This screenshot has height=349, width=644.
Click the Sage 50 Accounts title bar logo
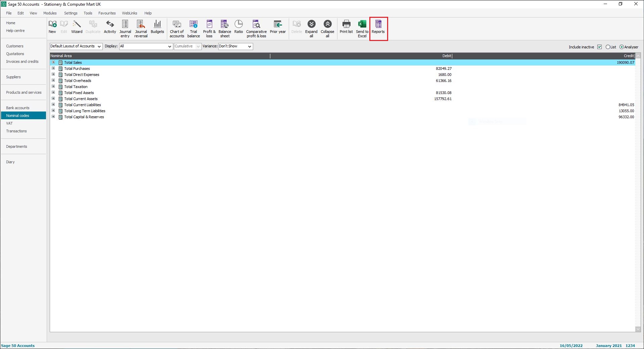click(x=4, y=4)
